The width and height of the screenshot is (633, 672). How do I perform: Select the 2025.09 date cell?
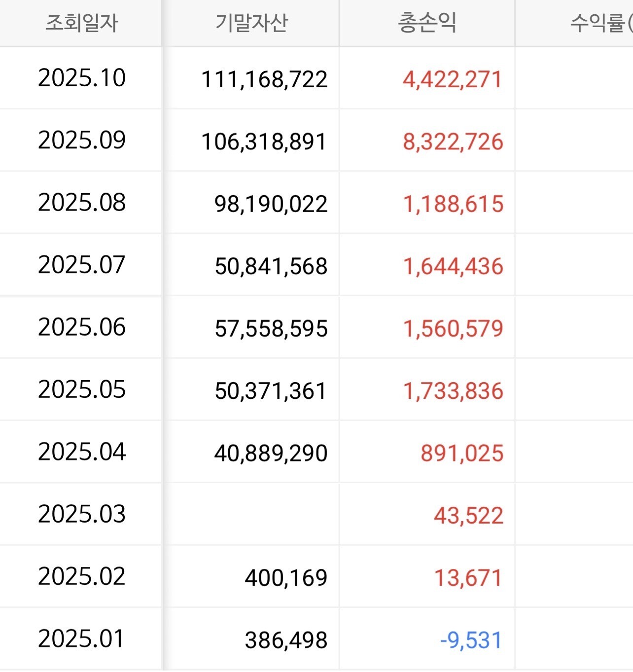pos(82,141)
